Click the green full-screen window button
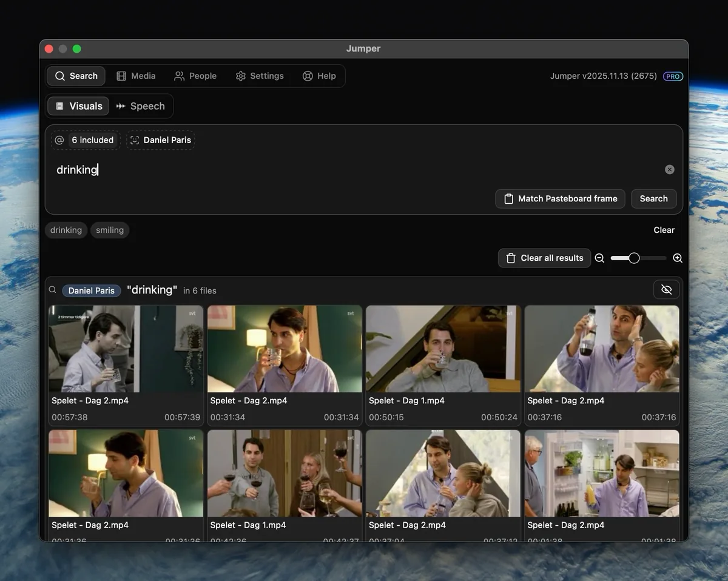Viewport: 728px width, 581px height. coord(77,49)
